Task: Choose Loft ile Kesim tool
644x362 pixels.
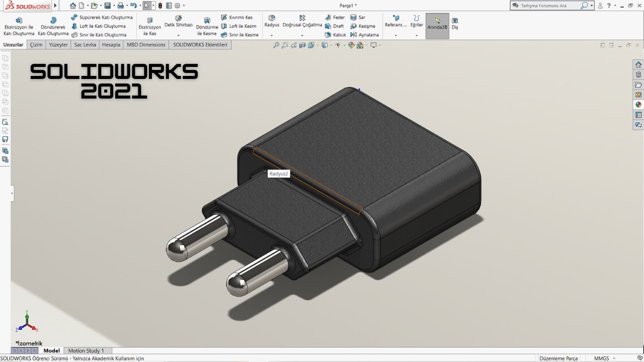Action: [x=239, y=26]
